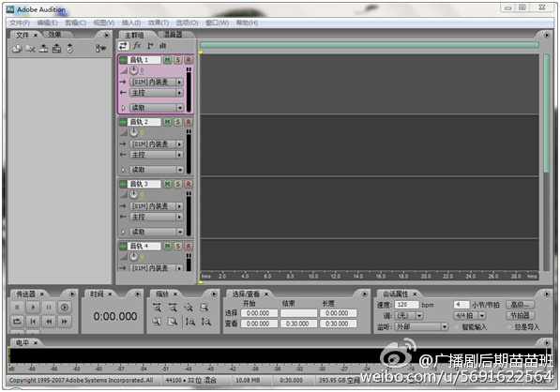Screen dimensions: 560x392
Task: Click the 速度 tempo field showing 120
Action: pos(406,305)
